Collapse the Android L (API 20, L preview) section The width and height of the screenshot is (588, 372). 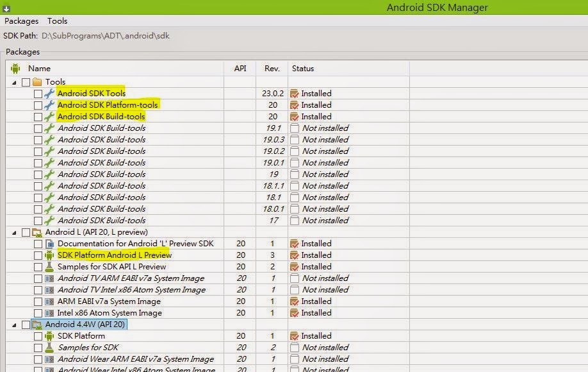(x=15, y=232)
